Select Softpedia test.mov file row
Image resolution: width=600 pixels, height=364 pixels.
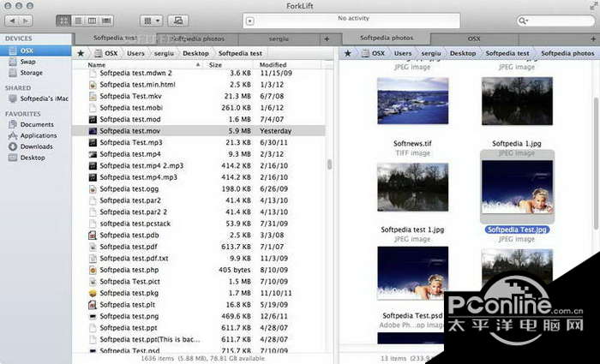[199, 131]
